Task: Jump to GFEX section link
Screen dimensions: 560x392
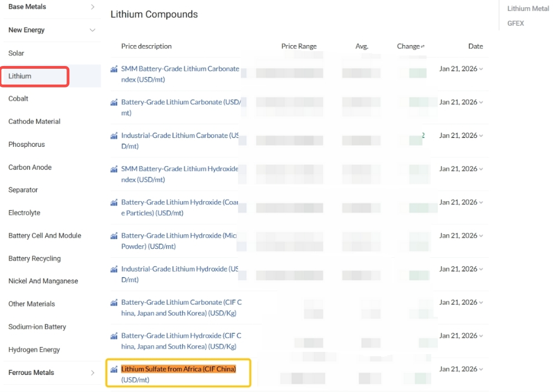Action: pos(515,24)
